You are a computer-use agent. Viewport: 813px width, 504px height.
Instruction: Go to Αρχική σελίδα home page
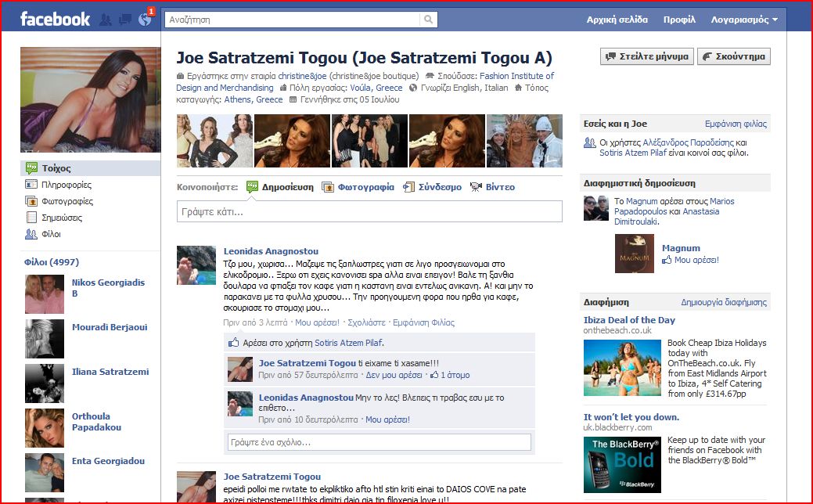[x=617, y=20]
